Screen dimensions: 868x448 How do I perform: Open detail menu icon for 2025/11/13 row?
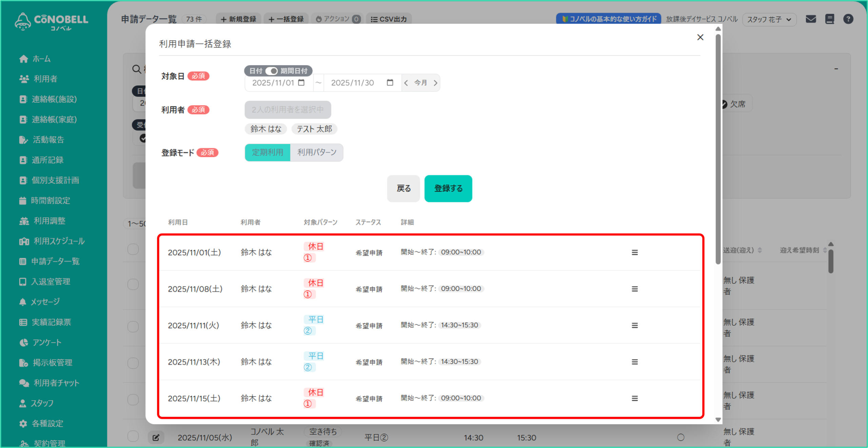coord(634,362)
